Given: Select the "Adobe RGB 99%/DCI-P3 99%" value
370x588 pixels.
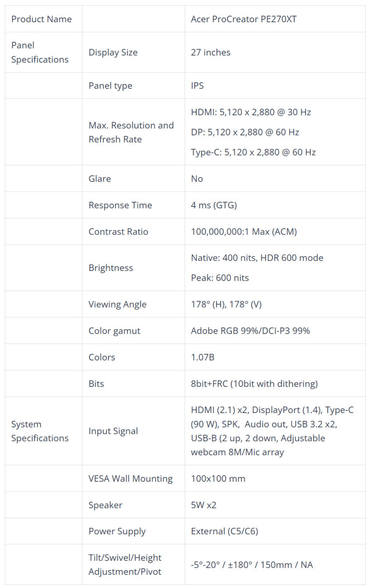Looking at the screenshot, I should click(x=250, y=331).
